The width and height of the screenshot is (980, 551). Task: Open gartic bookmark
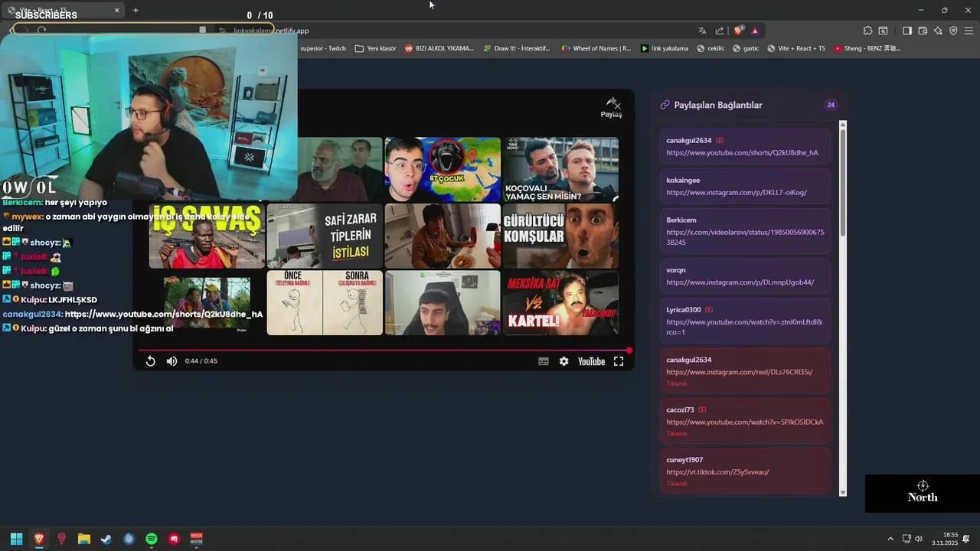[x=746, y=48]
